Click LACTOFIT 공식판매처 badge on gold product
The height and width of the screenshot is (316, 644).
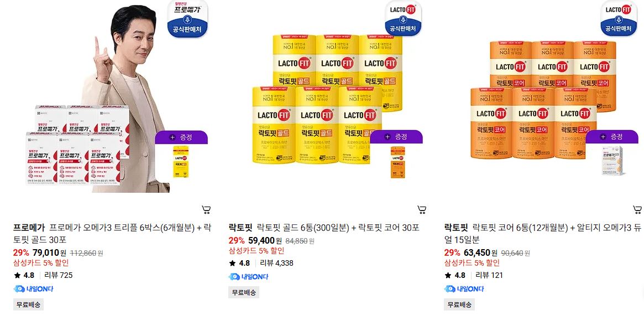[404, 19]
